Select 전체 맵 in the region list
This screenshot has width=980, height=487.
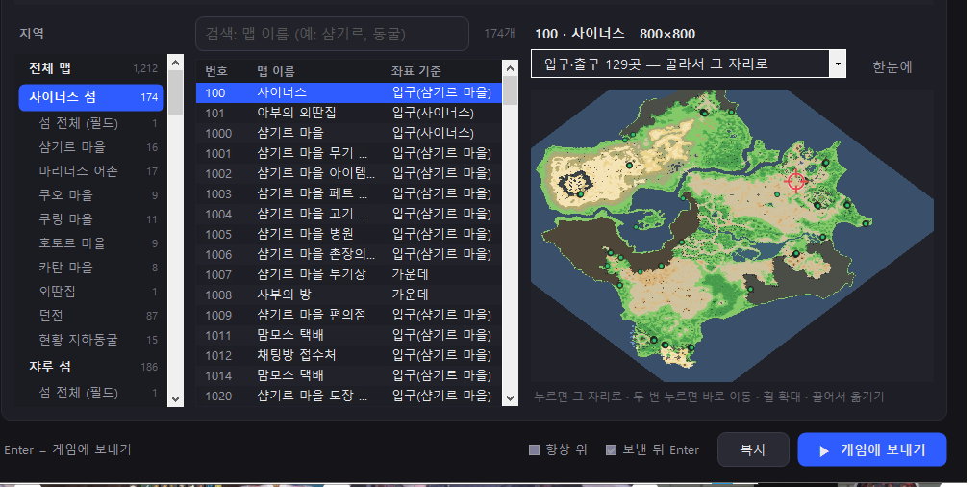click(92, 68)
